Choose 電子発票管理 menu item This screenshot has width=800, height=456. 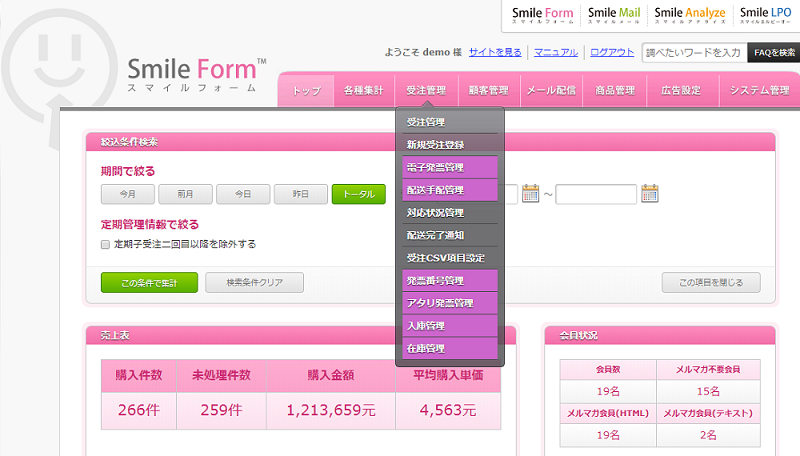point(450,167)
